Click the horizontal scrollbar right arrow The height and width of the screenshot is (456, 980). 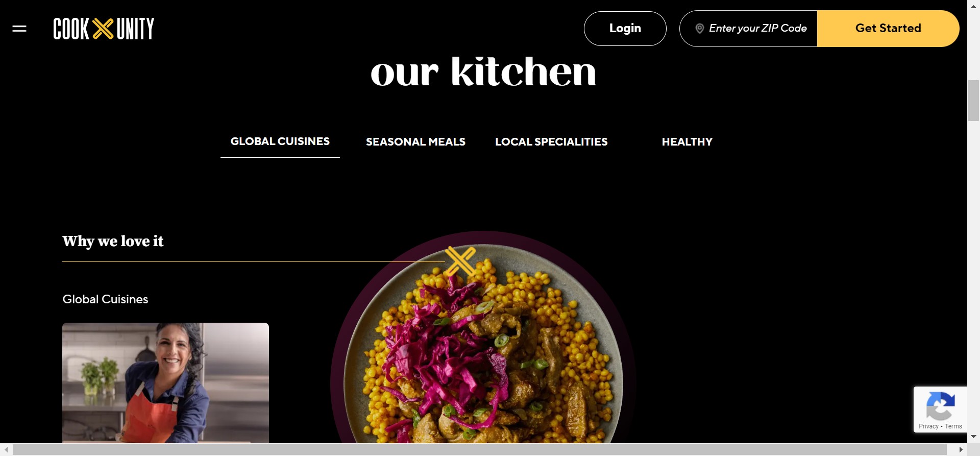click(961, 450)
